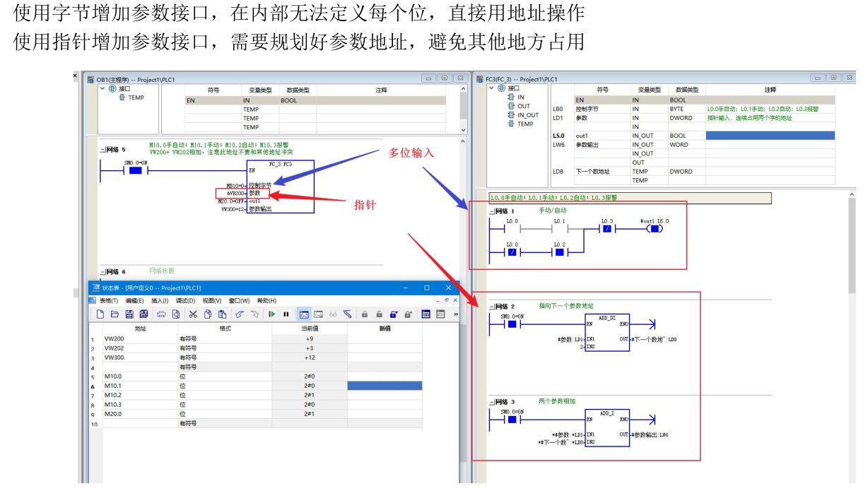Open the 调试(D) menu
Image resolution: width=868 pixels, height=498 pixels.
pyautogui.click(x=185, y=301)
